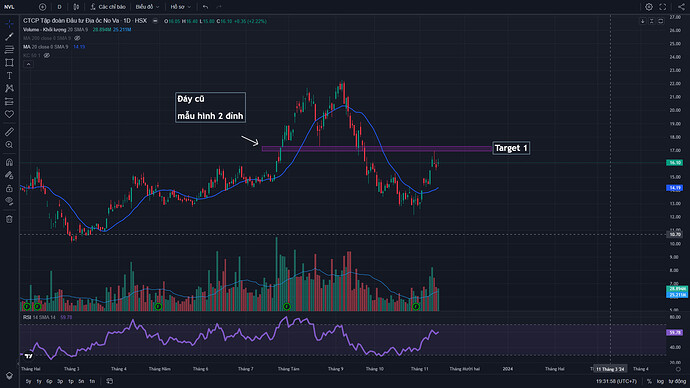The width and height of the screenshot is (690, 388).
Task: Redo the last chart action
Action: pos(219,7)
